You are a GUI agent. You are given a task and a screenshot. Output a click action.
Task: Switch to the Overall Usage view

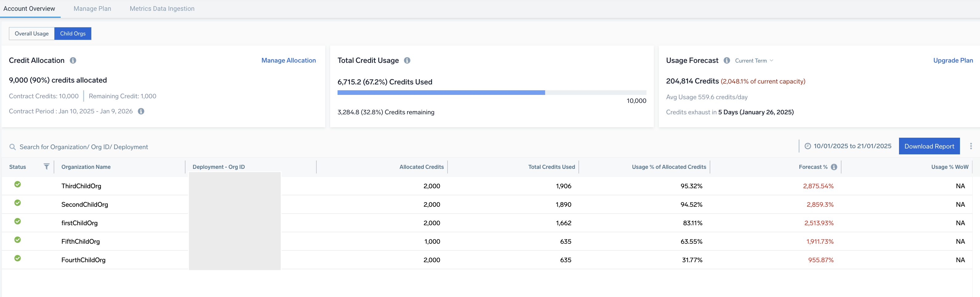pos(32,34)
